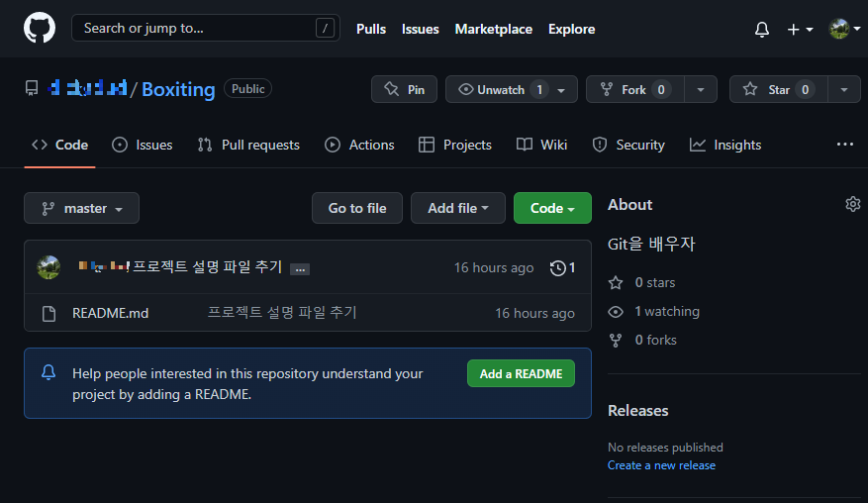868x503 pixels.
Task: Open README.md row commit message
Action: [282, 313]
